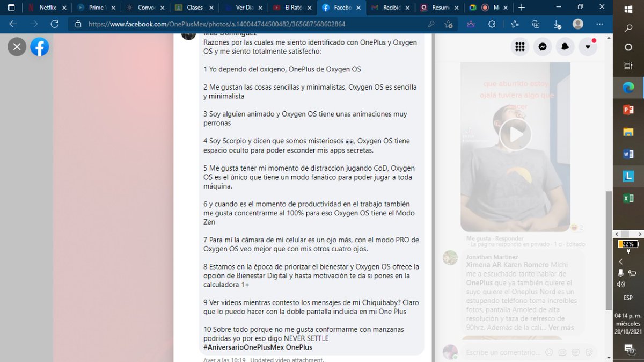Switch to the Convoc tab
Image resolution: width=644 pixels, height=362 pixels.
pyautogui.click(x=145, y=8)
